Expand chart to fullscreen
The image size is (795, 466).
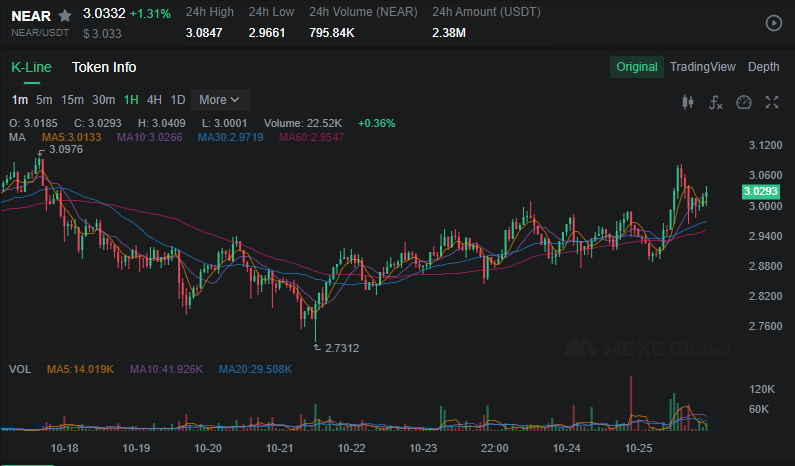pos(772,102)
